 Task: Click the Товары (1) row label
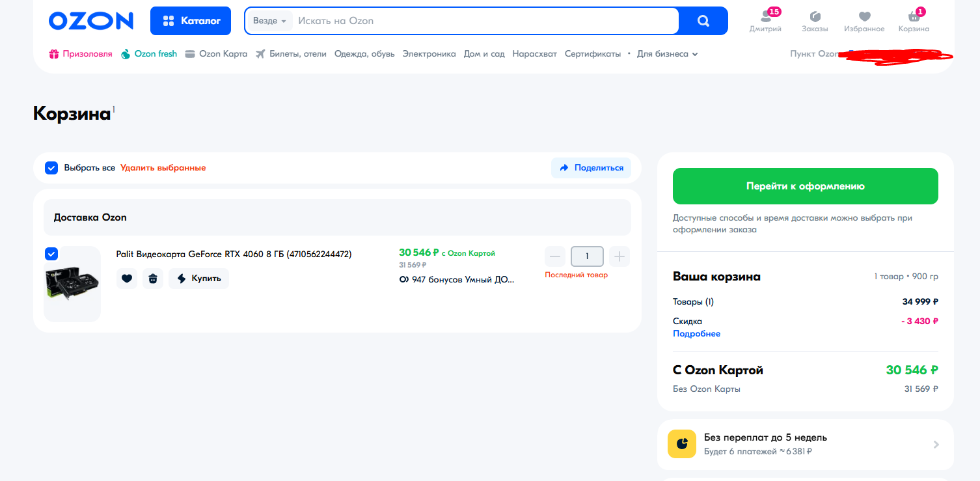[x=693, y=302]
